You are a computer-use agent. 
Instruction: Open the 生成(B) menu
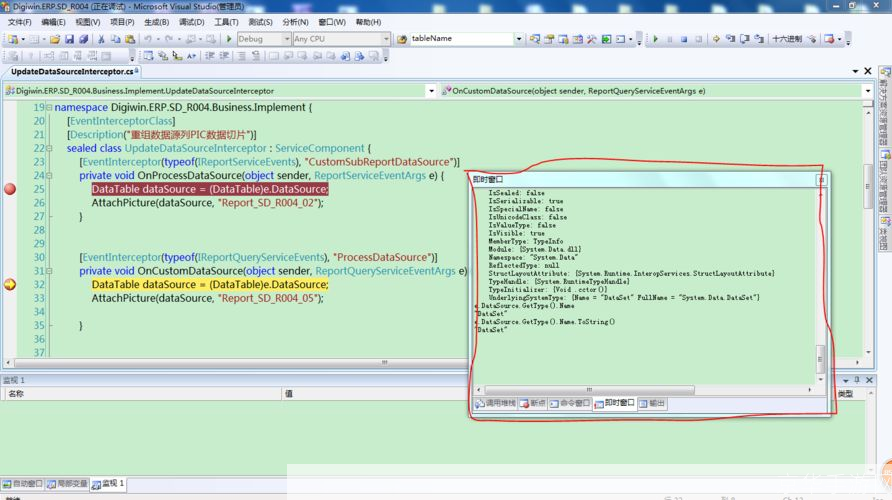pos(156,22)
